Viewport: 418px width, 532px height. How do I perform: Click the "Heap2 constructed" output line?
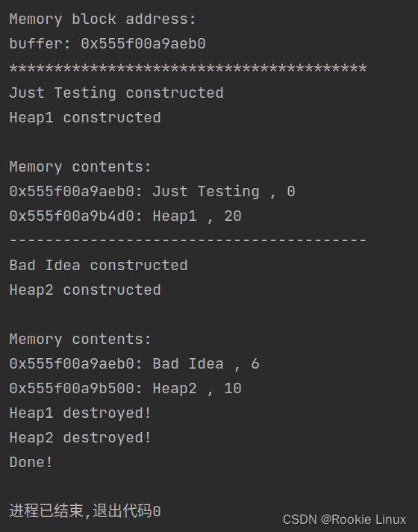point(85,290)
